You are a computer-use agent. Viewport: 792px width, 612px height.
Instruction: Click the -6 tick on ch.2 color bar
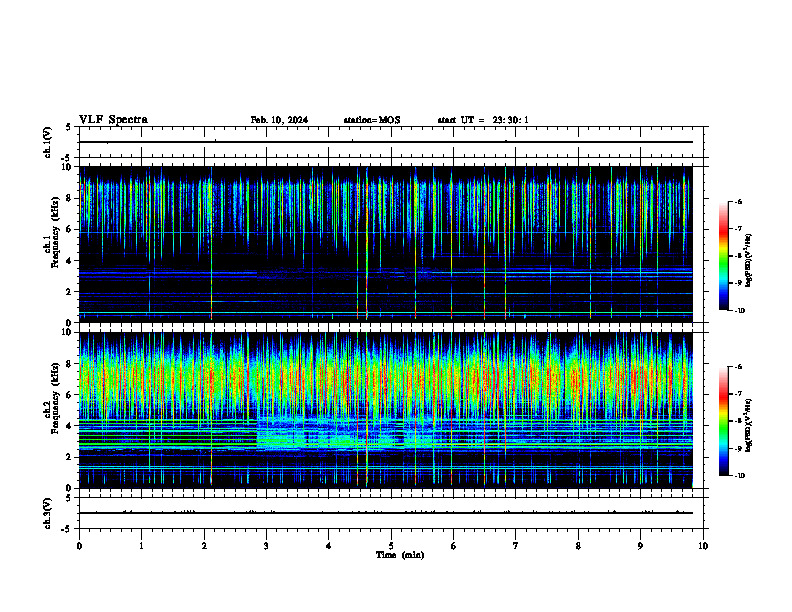(x=738, y=367)
